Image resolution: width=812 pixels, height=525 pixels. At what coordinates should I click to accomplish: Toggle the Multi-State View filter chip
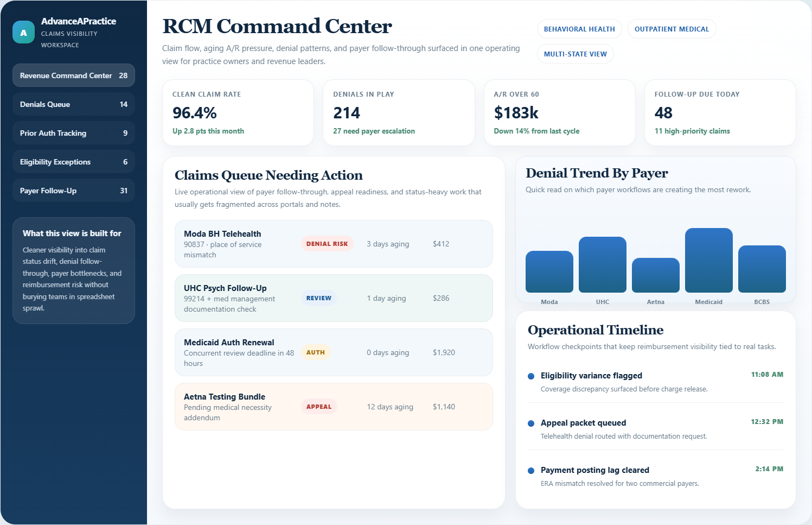click(x=575, y=54)
